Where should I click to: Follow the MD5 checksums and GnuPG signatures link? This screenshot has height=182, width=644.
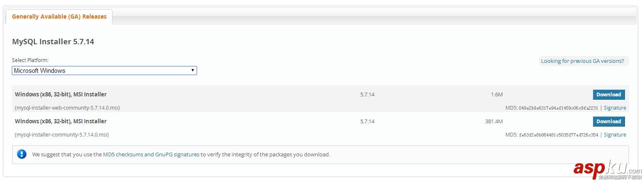pyautogui.click(x=151, y=155)
